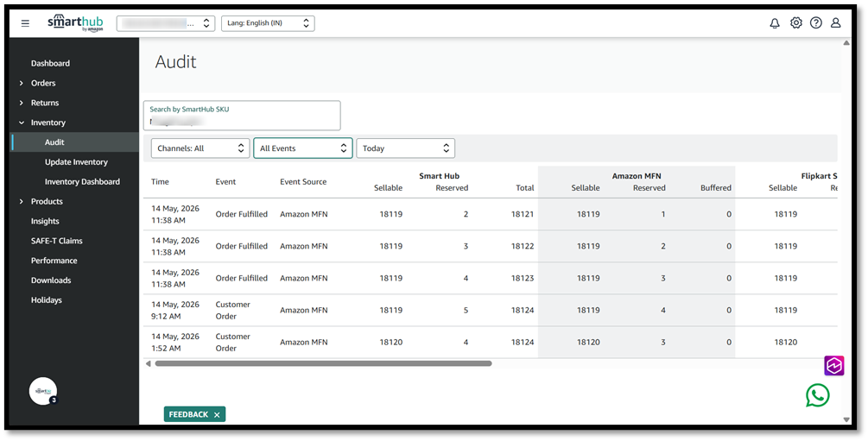
Task: Open the All Events filter dropdown
Action: [x=303, y=148]
